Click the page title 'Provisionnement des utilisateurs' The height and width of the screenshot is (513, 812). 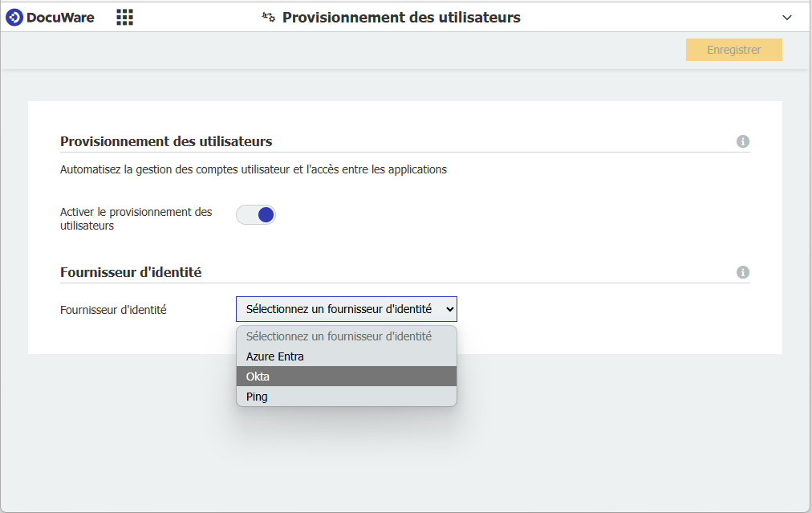click(401, 17)
